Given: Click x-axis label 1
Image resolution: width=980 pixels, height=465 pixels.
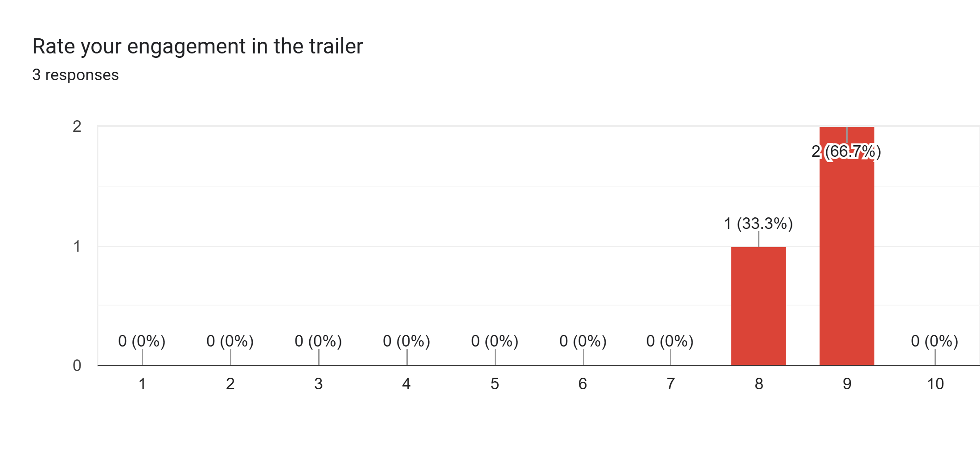Looking at the screenshot, I should tap(142, 383).
